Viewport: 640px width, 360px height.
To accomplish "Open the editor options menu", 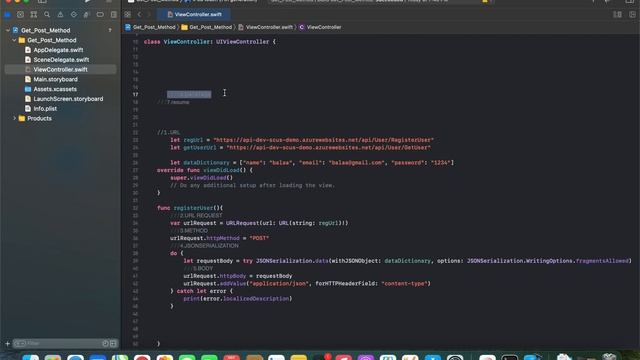I will coord(617,15).
